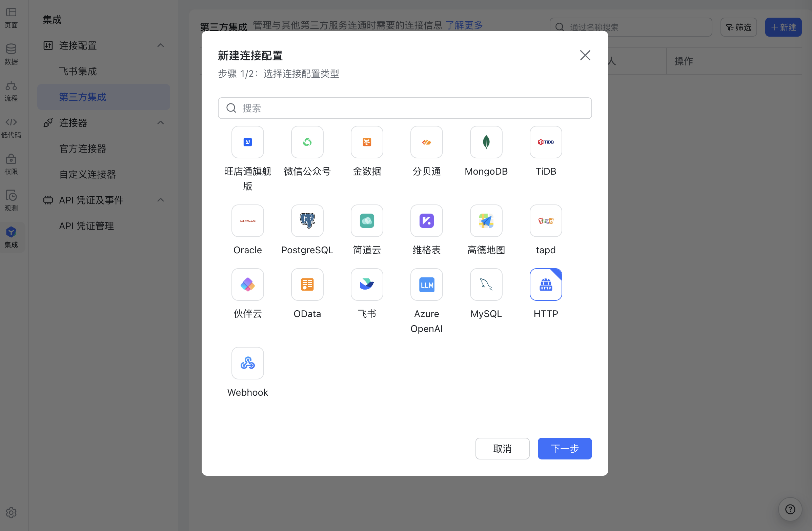
Task: Select the MongoDB leaf icon
Action: [486, 142]
